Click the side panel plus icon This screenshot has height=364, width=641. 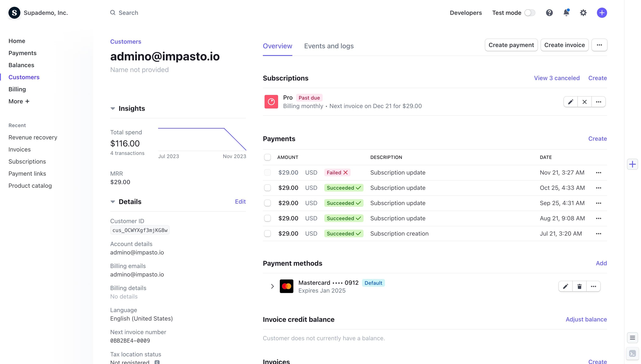pos(632,164)
